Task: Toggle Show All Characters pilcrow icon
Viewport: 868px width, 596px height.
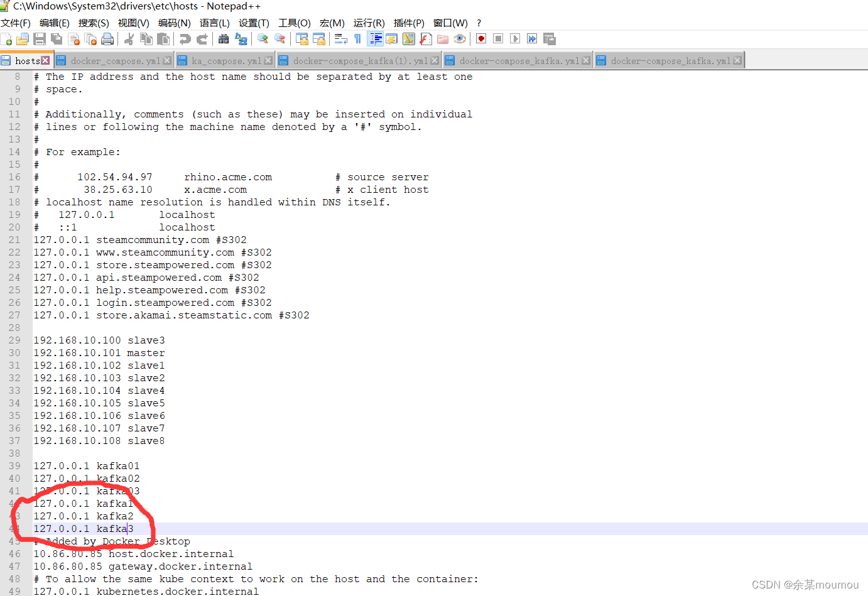Action: (x=357, y=39)
